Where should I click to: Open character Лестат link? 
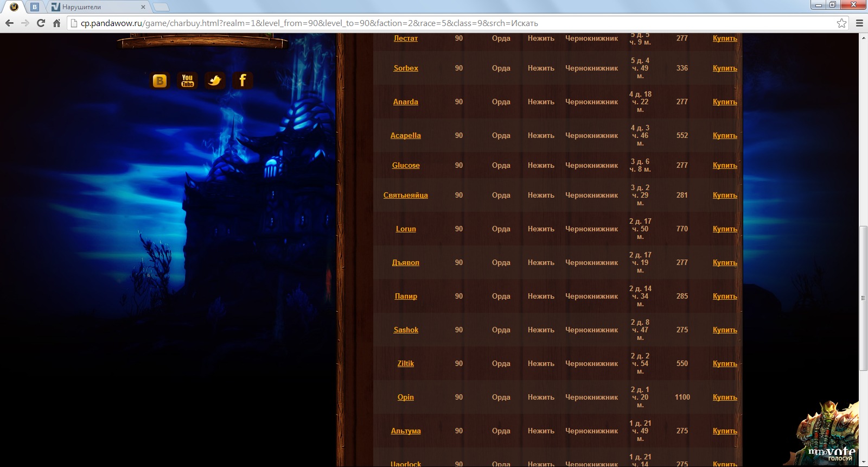click(x=406, y=38)
